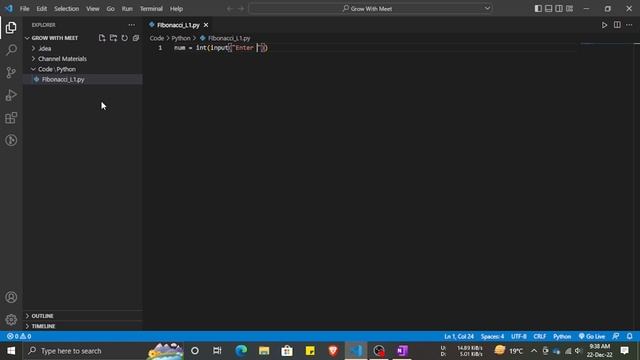Open the Accounts menu icon

[11, 297]
